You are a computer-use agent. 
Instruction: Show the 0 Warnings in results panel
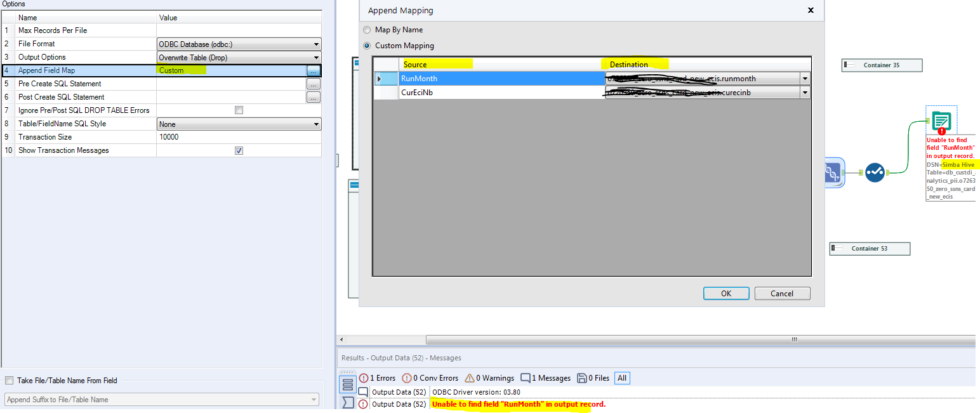(x=489, y=377)
